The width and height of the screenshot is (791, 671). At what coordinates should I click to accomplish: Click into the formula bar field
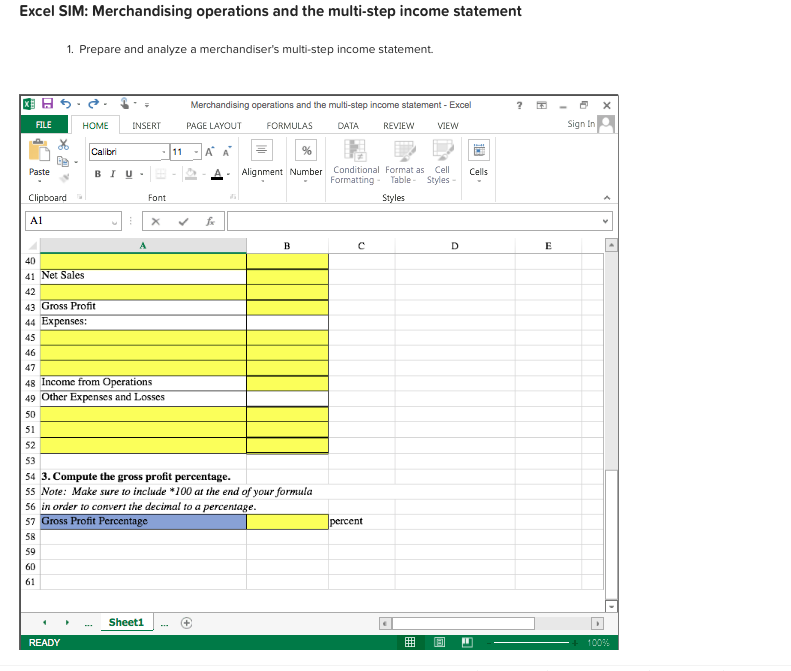pyautogui.click(x=420, y=221)
